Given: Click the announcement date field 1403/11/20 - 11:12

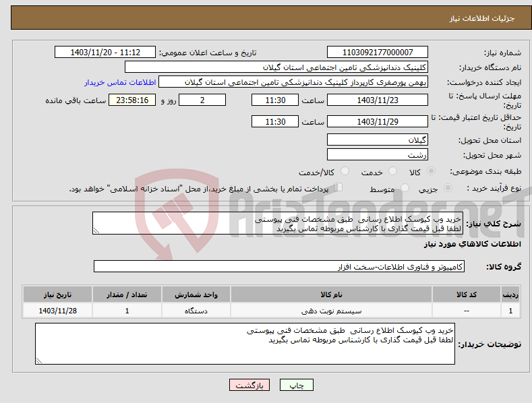Looking at the screenshot, I should point(105,53).
